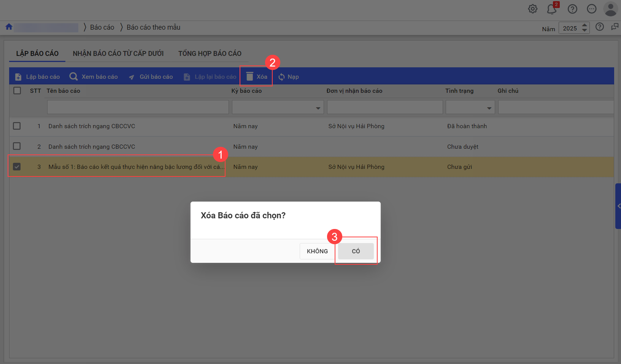Open the settings gear icon

point(533,9)
